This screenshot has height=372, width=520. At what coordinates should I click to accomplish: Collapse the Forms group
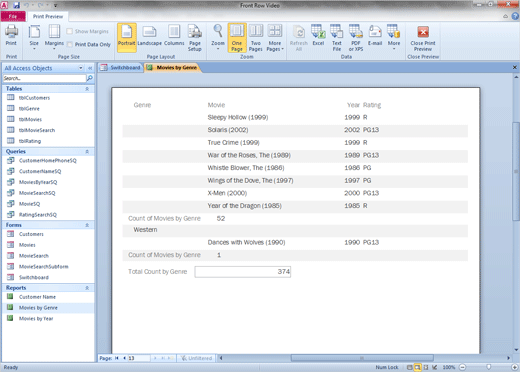tap(87, 225)
